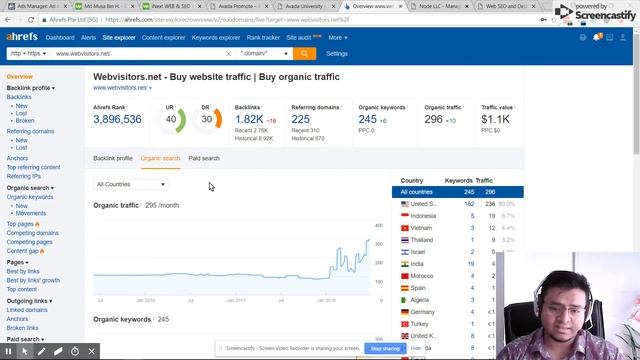Close Screencastify drawing toolbar
This screenshot has height=360, width=640.
pyautogui.click(x=92, y=351)
